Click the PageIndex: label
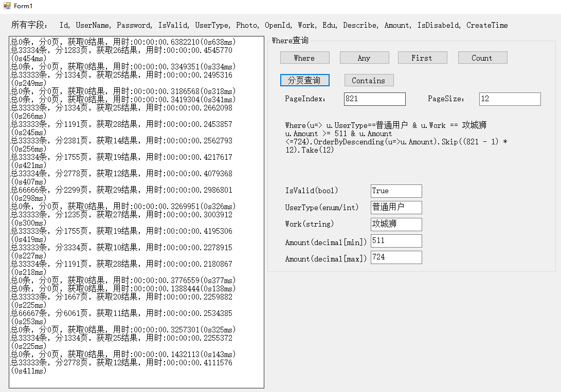The image size is (561, 392). point(305,99)
